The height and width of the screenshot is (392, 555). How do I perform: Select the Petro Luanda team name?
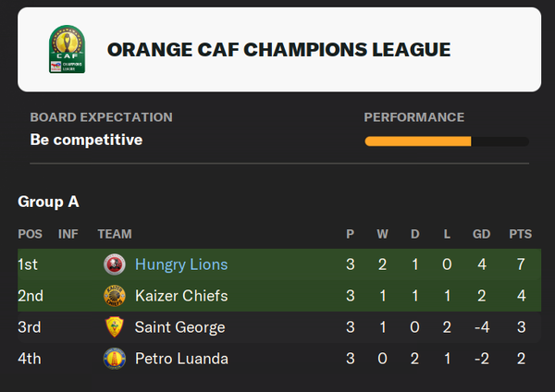pyautogui.click(x=181, y=359)
